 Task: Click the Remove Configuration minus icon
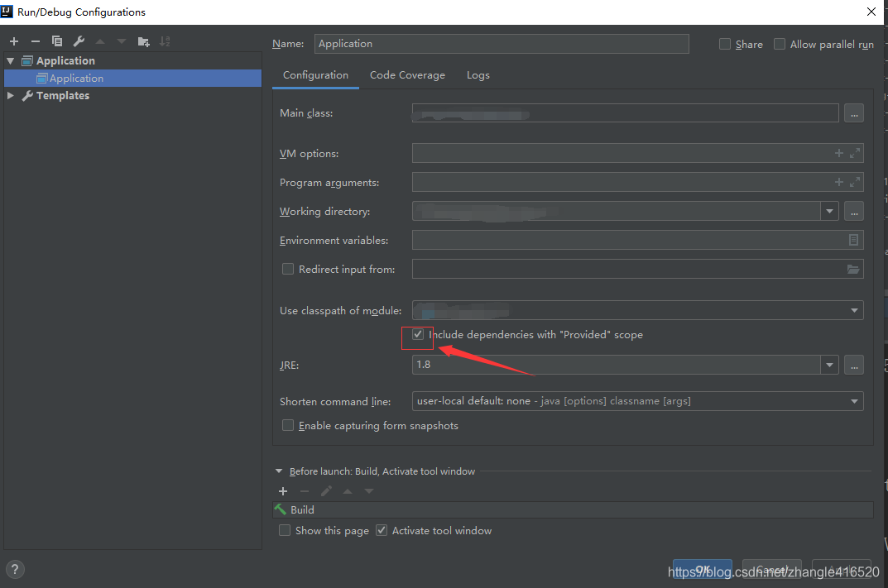[x=34, y=41]
